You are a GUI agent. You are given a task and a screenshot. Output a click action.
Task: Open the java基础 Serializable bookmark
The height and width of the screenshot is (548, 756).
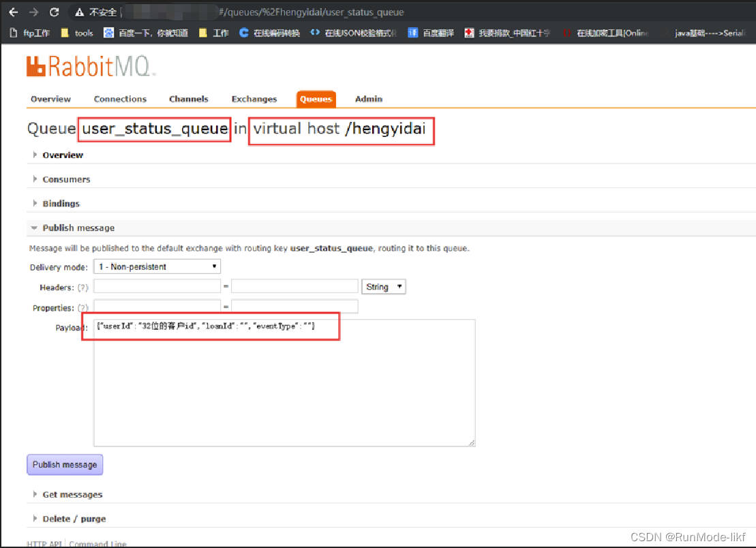(710, 33)
